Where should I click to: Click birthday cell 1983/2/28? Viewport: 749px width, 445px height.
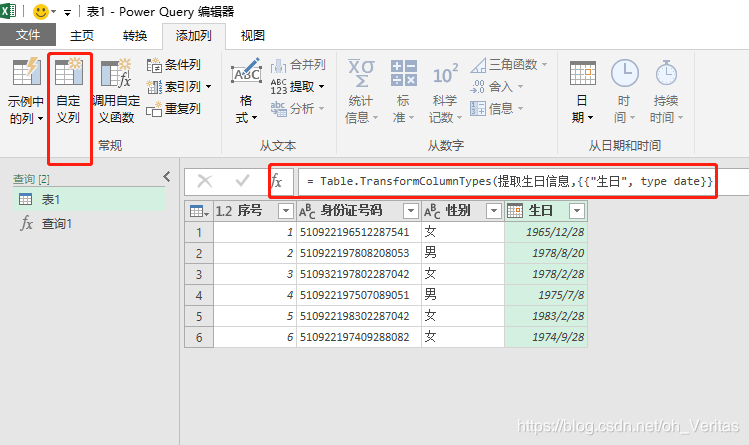coord(546,317)
